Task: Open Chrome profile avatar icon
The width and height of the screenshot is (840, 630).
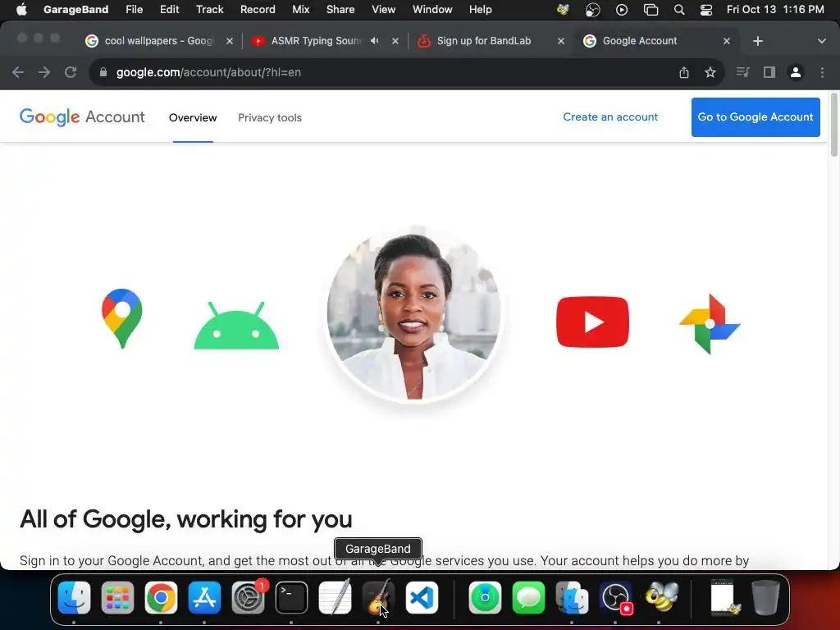Action: pyautogui.click(x=796, y=72)
